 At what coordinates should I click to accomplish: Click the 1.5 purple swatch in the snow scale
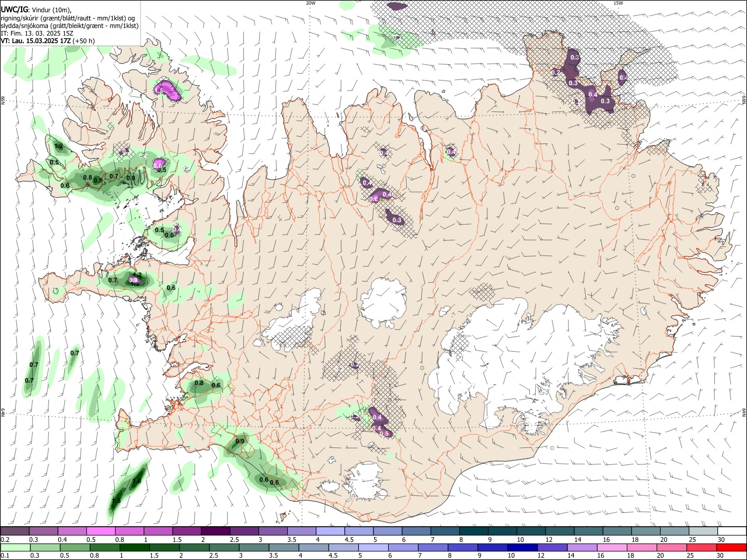(x=187, y=531)
